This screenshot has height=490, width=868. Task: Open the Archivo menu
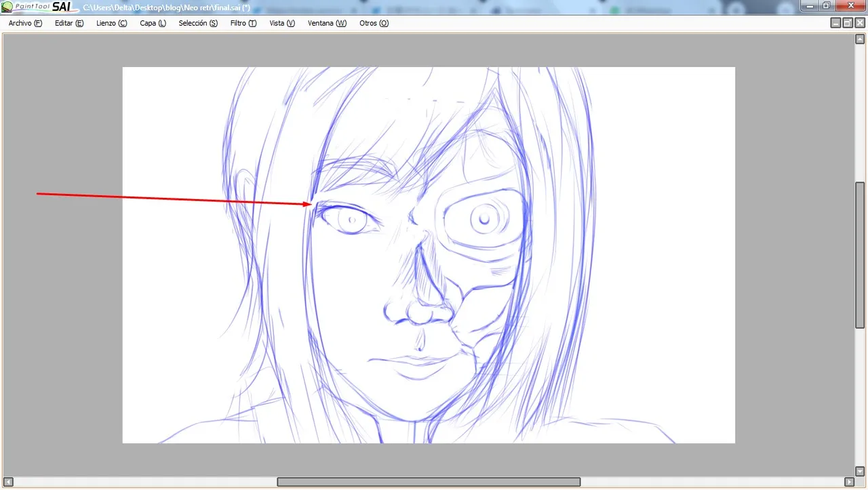(25, 23)
